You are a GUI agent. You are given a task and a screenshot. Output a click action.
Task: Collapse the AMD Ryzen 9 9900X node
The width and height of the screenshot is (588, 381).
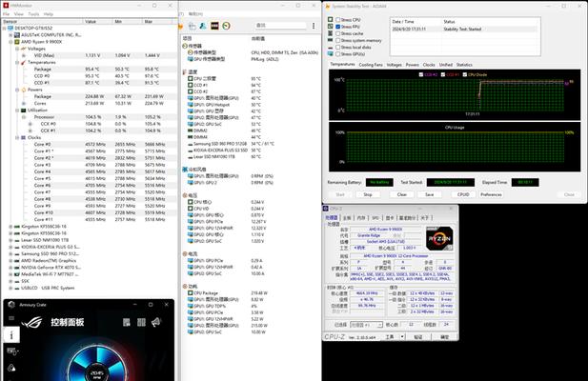10,42
